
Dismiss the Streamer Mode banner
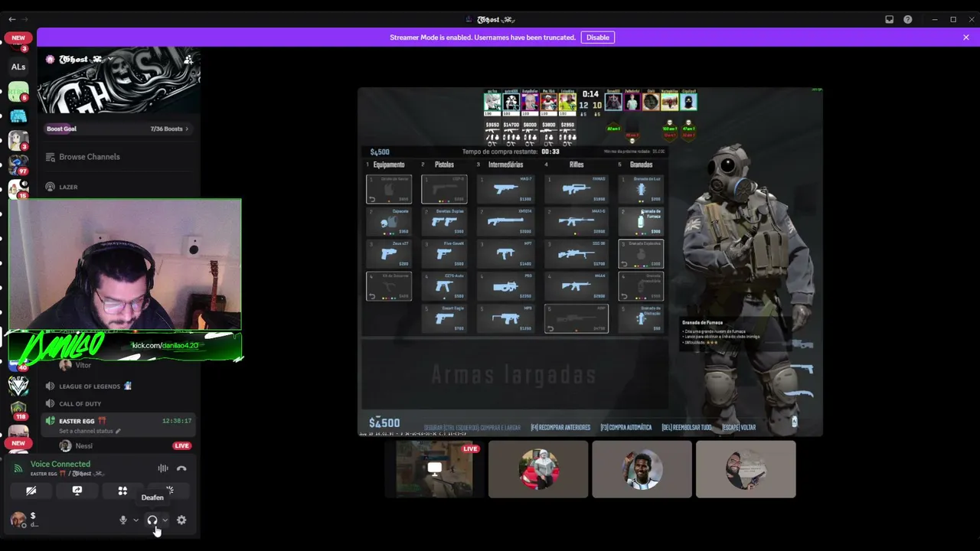click(x=966, y=37)
